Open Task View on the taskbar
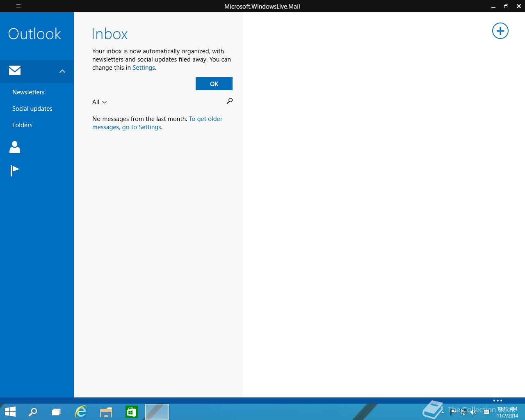Image resolution: width=525 pixels, height=420 pixels. click(x=56, y=412)
